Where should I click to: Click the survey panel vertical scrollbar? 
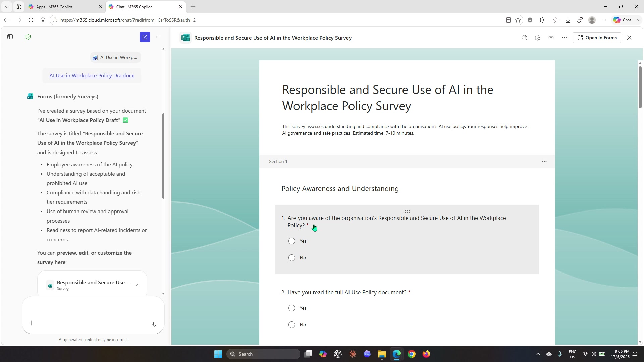[x=640, y=87]
